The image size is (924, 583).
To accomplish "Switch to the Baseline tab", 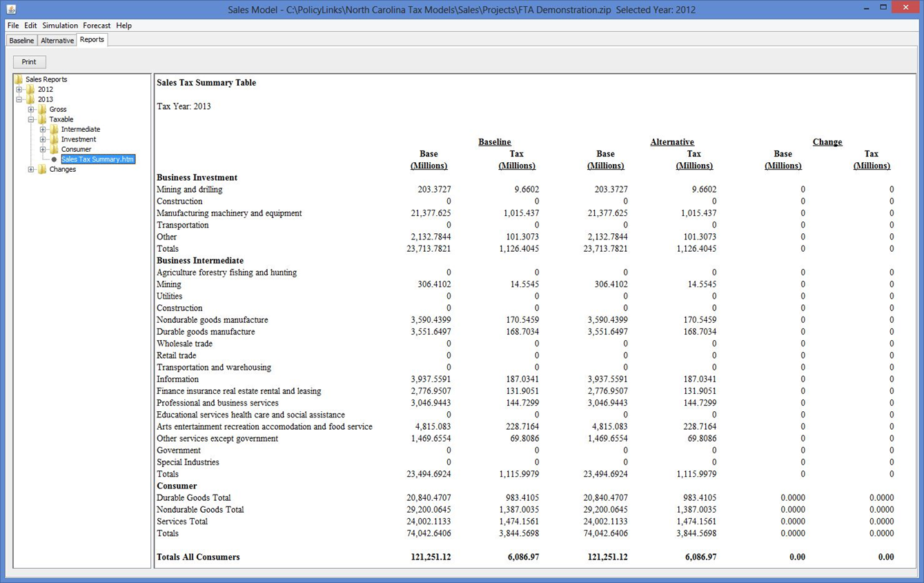I will (21, 41).
